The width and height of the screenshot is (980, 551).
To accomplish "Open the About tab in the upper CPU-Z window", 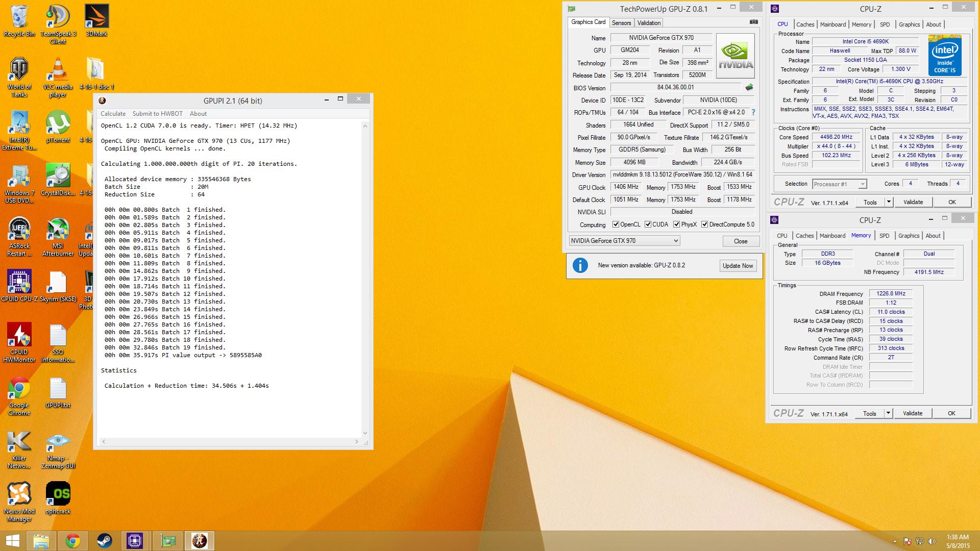I will (933, 24).
